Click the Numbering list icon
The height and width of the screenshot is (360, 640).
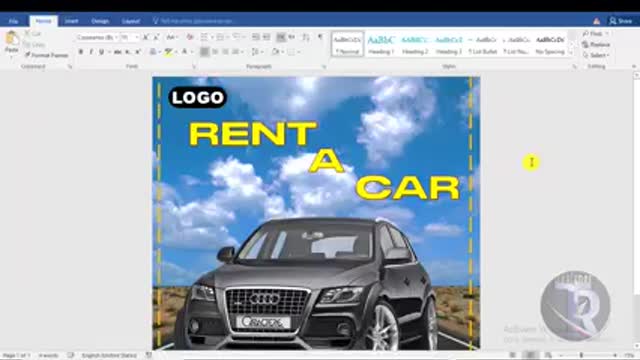pyautogui.click(x=220, y=38)
